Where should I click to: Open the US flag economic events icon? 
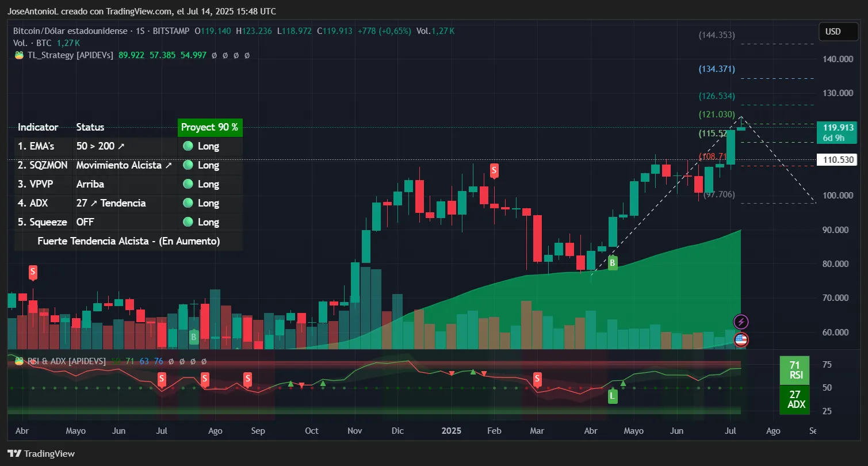[741, 340]
